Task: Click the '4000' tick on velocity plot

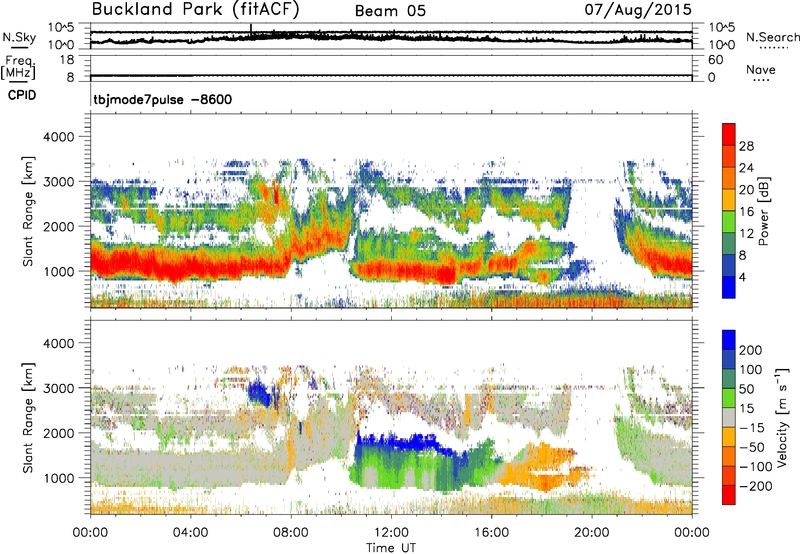Action: [59, 343]
